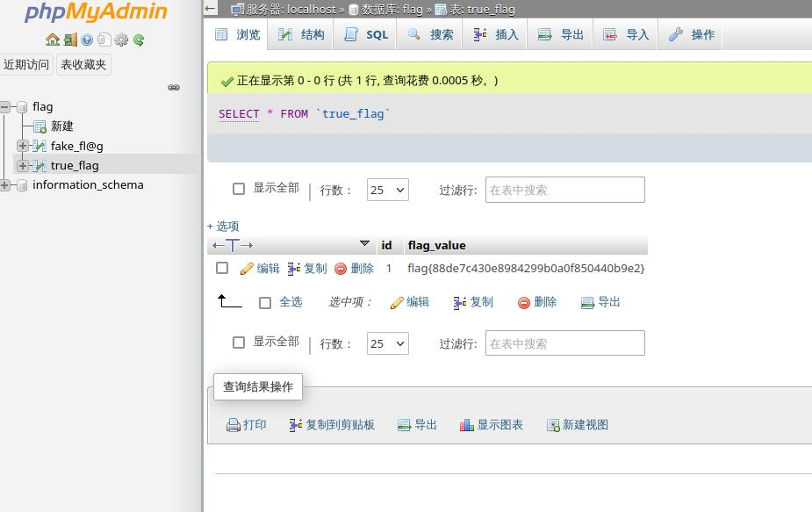
Task: Click the upper 在表中搜索 filter field
Action: [x=564, y=190]
